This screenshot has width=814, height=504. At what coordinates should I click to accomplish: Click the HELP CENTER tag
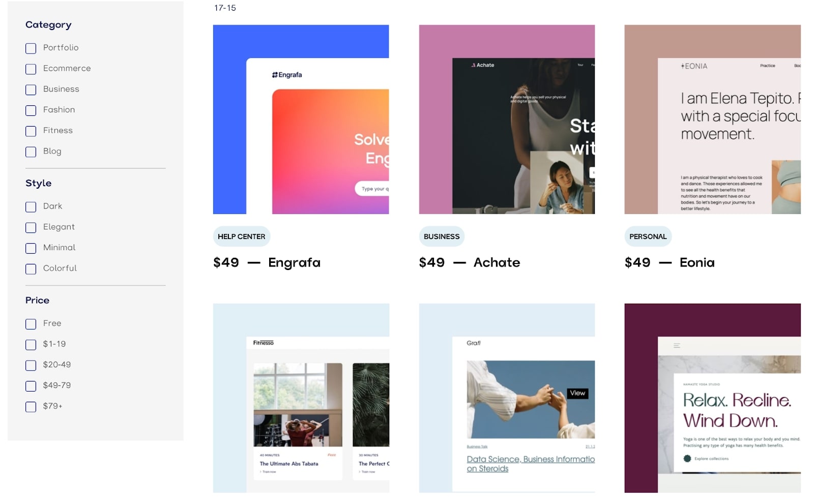pos(242,236)
